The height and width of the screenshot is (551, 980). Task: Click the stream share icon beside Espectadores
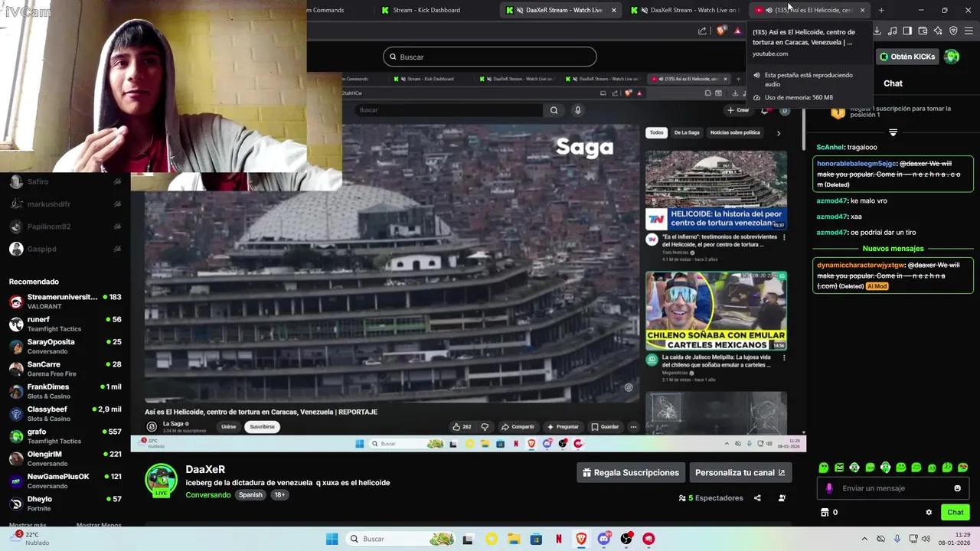coord(757,498)
